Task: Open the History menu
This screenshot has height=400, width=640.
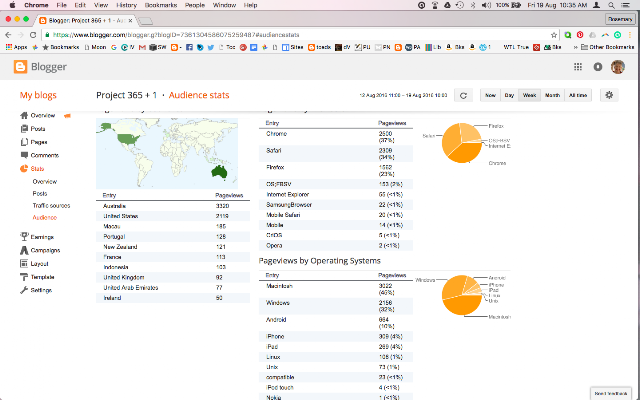Action: coord(126,5)
